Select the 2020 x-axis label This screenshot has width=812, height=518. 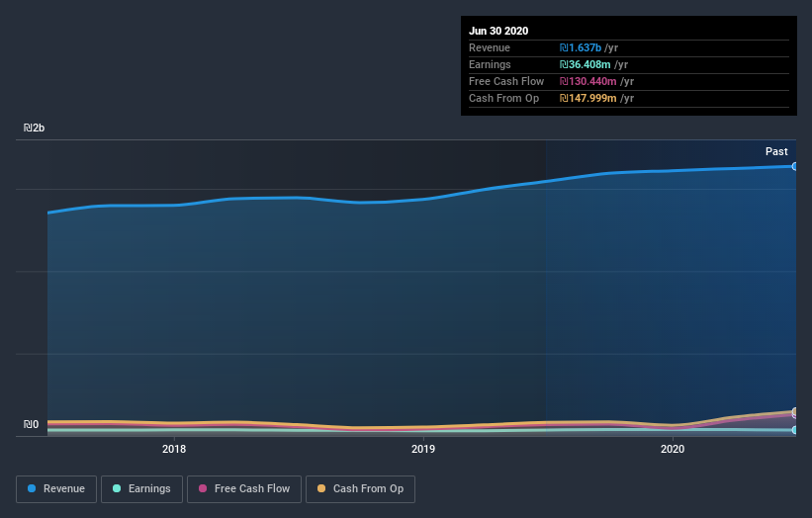tap(673, 449)
